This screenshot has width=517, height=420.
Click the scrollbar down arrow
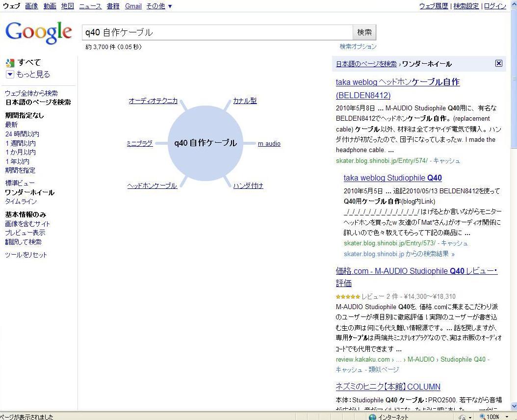coord(514,406)
